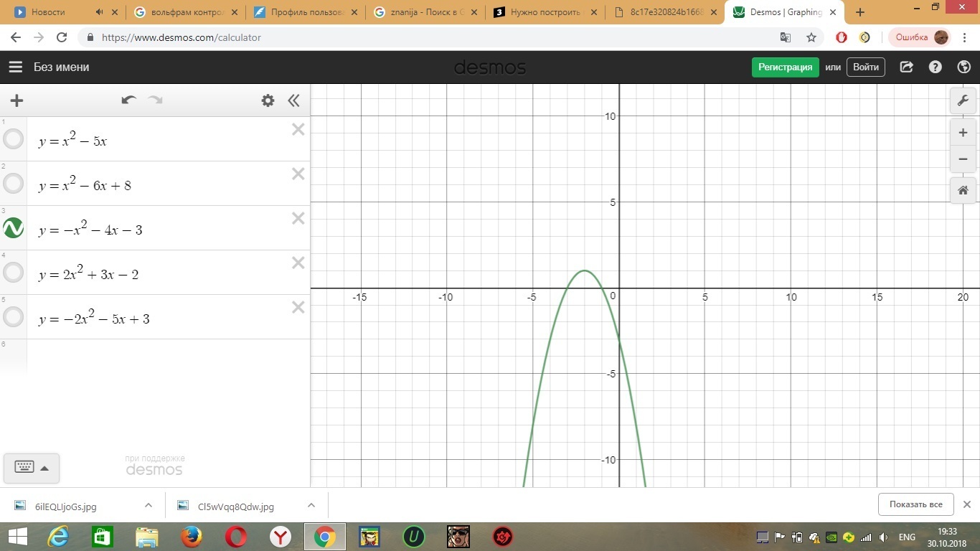Image resolution: width=980 pixels, height=551 pixels.
Task: Collapse the expression list panel
Action: tap(293, 100)
